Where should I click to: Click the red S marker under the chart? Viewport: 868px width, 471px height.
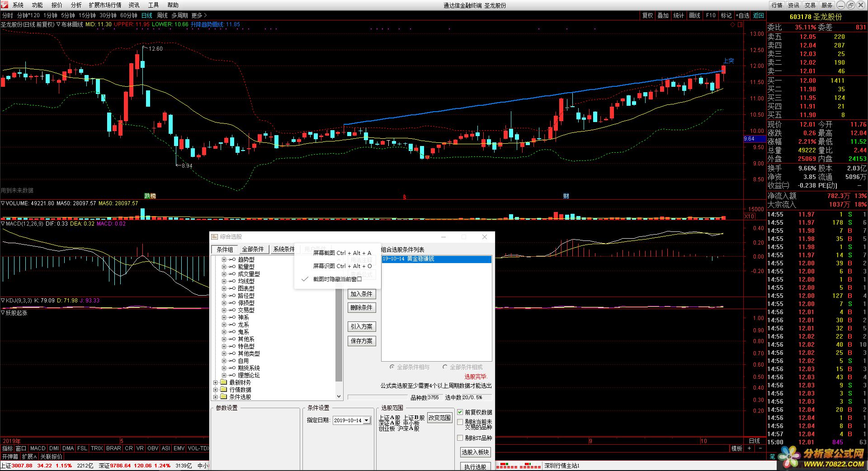pyautogui.click(x=405, y=197)
